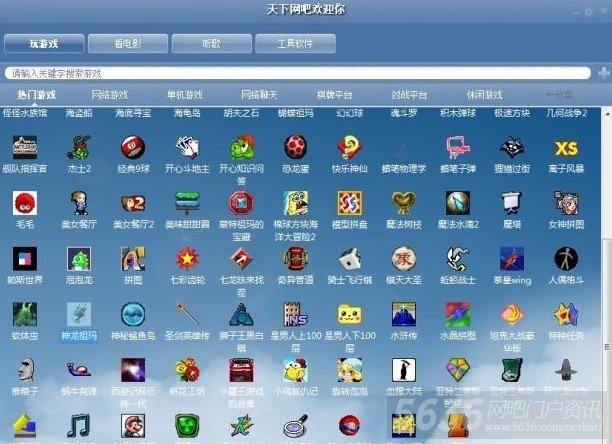The width and height of the screenshot is (612, 444).
Task: Open settings gear in title bar
Action: (588, 12)
